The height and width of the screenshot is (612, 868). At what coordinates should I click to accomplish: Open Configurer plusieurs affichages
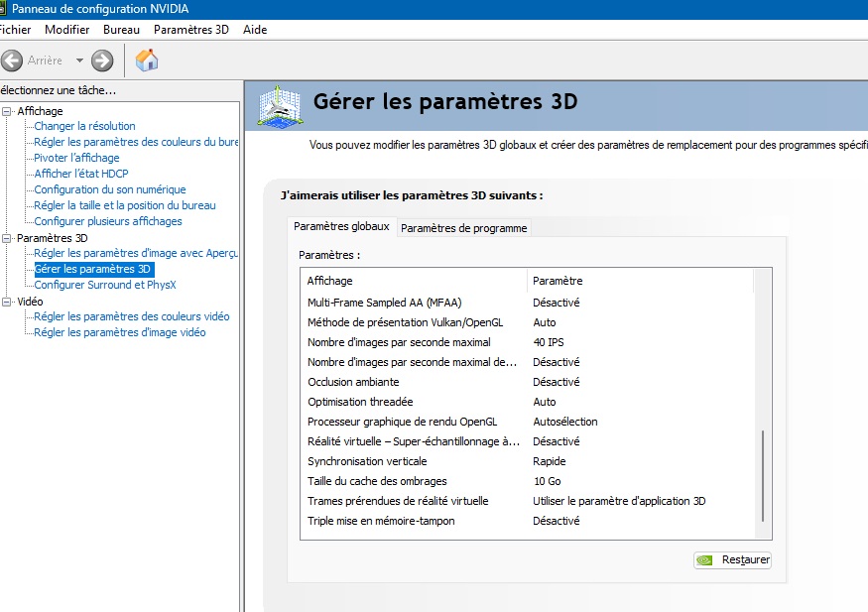pos(108,221)
